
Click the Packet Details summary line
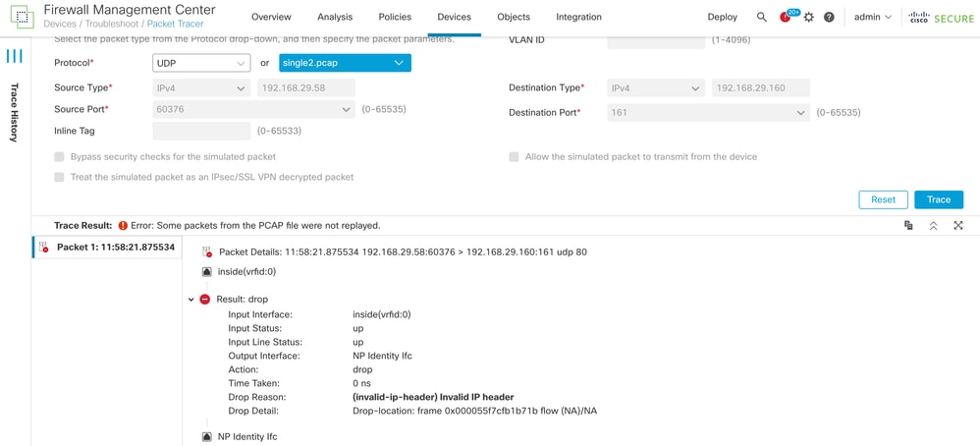coord(403,252)
